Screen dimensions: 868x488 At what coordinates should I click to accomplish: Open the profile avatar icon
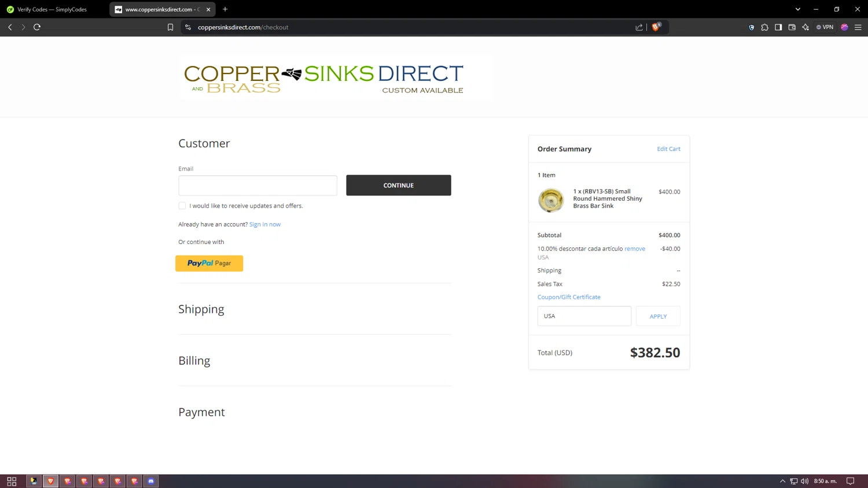click(844, 27)
